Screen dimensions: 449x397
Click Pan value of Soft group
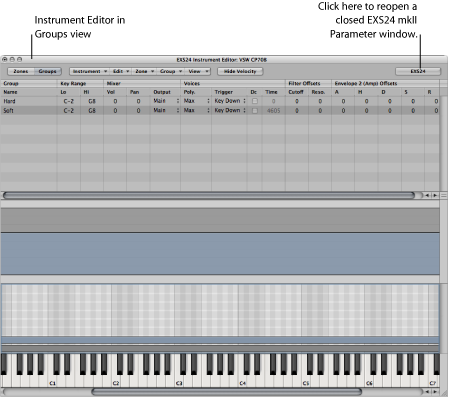coord(138,110)
